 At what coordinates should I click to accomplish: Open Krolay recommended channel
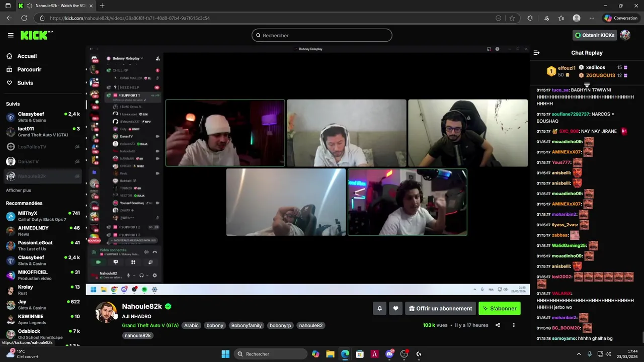pos(43,290)
